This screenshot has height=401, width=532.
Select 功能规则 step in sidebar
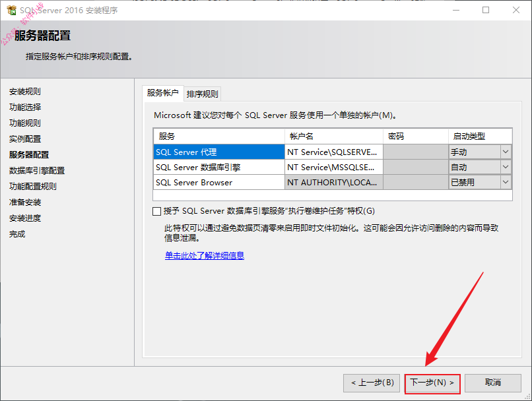[x=25, y=123]
